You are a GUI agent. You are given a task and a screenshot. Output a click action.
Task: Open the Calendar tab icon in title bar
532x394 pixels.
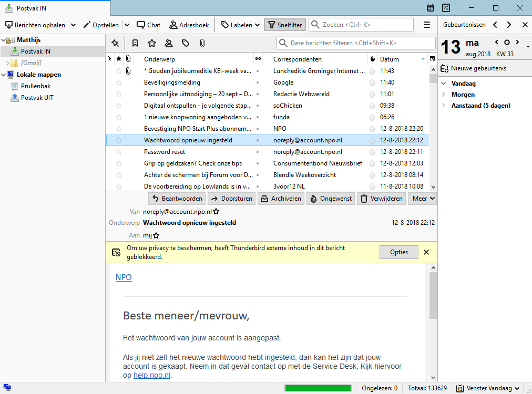click(431, 8)
